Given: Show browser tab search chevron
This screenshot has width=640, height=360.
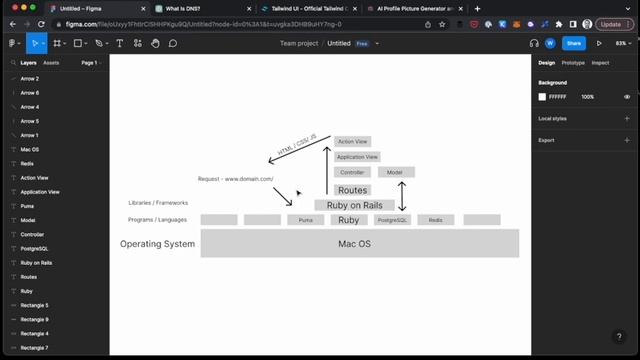Looking at the screenshot, I should 628,9.
